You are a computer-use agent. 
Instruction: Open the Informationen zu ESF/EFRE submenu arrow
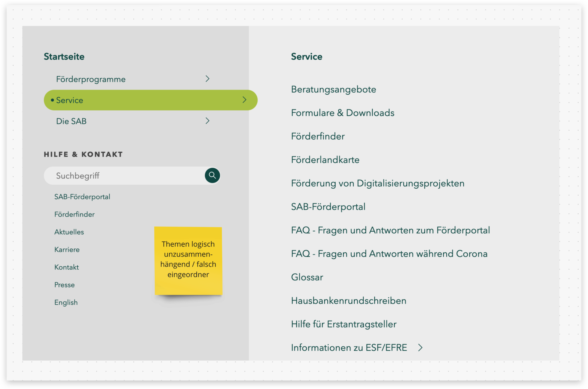[x=420, y=348]
